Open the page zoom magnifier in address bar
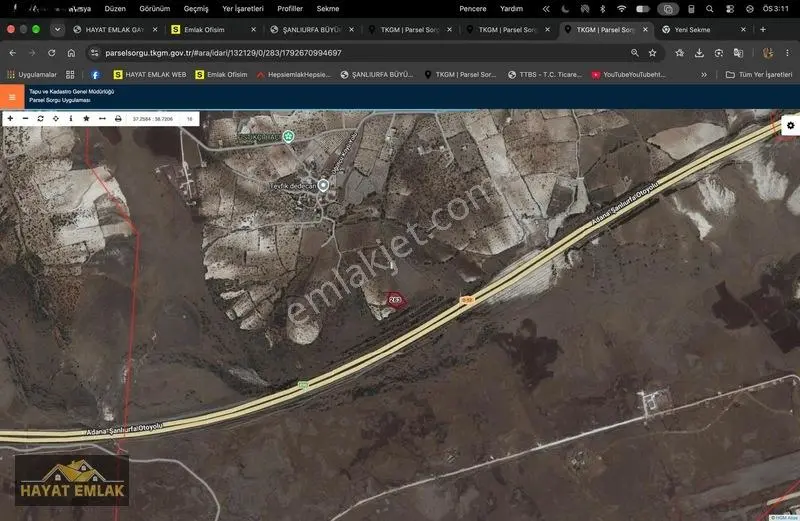This screenshot has height=521, width=800. pos(635,53)
